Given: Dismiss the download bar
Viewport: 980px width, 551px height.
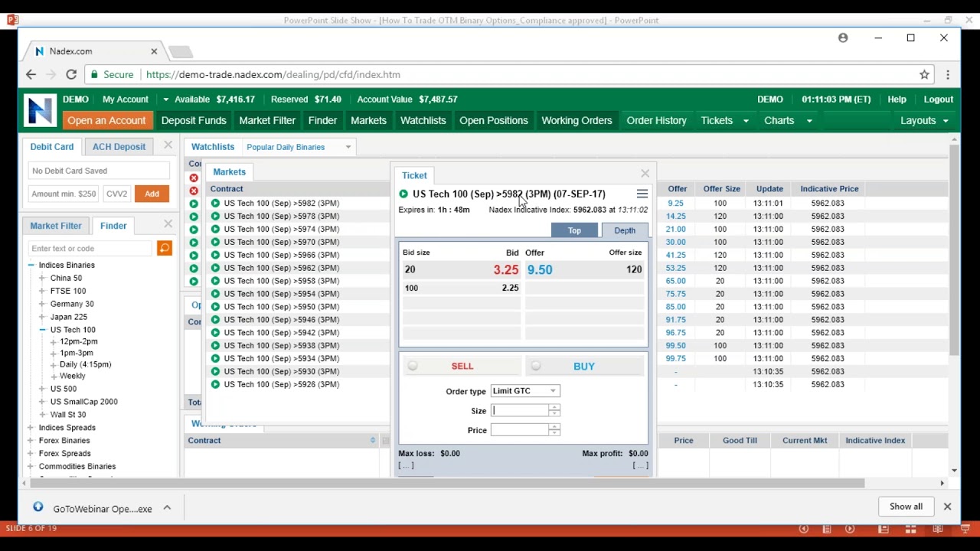Looking at the screenshot, I should 947,507.
